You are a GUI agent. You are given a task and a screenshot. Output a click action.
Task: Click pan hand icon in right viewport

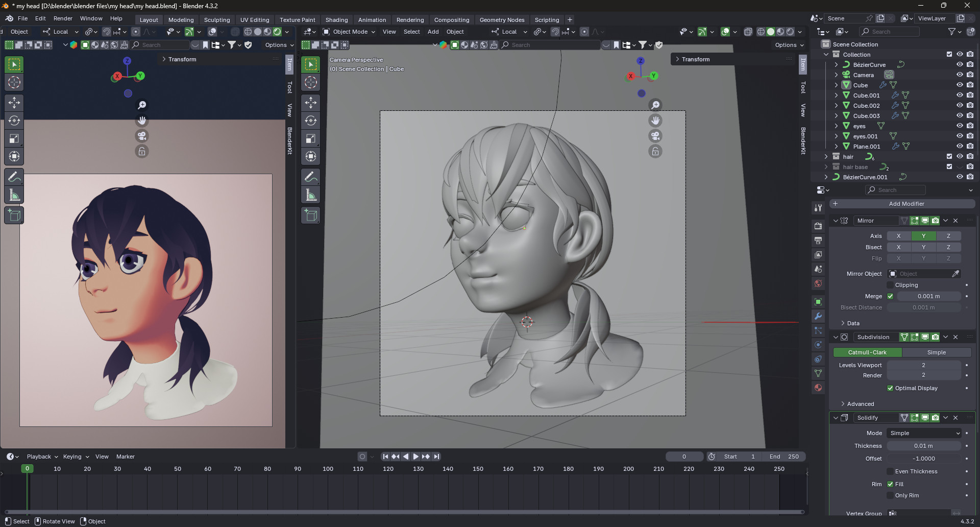click(x=655, y=121)
